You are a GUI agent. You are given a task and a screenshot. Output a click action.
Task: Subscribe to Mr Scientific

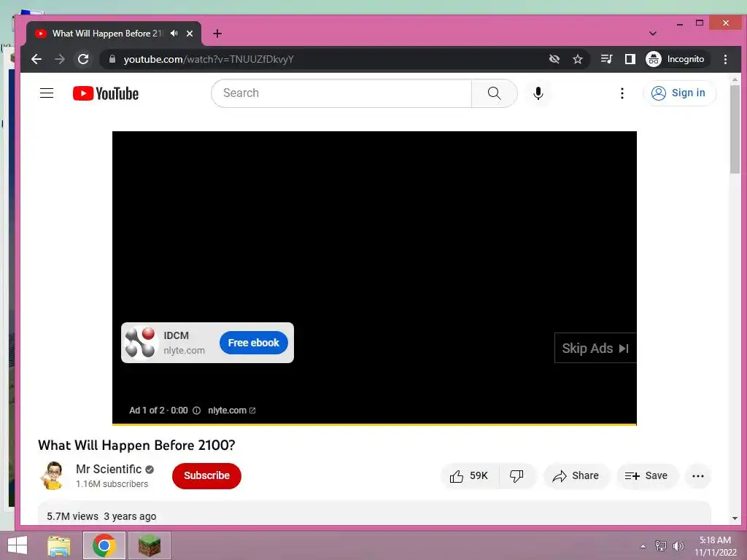pyautogui.click(x=206, y=475)
